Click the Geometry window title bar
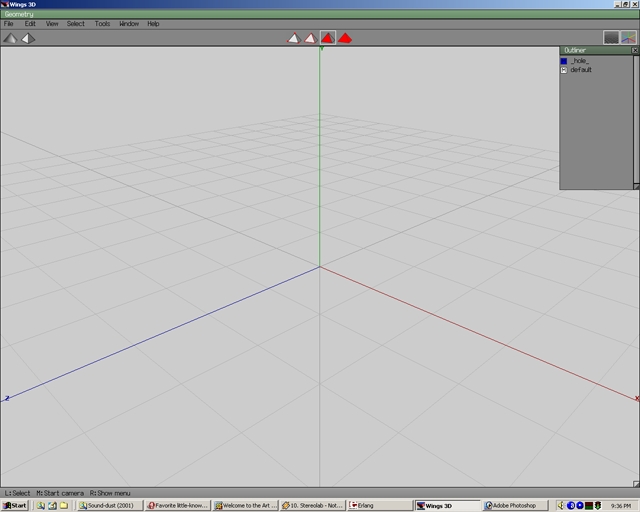The height and width of the screenshot is (512, 640). [320, 14]
